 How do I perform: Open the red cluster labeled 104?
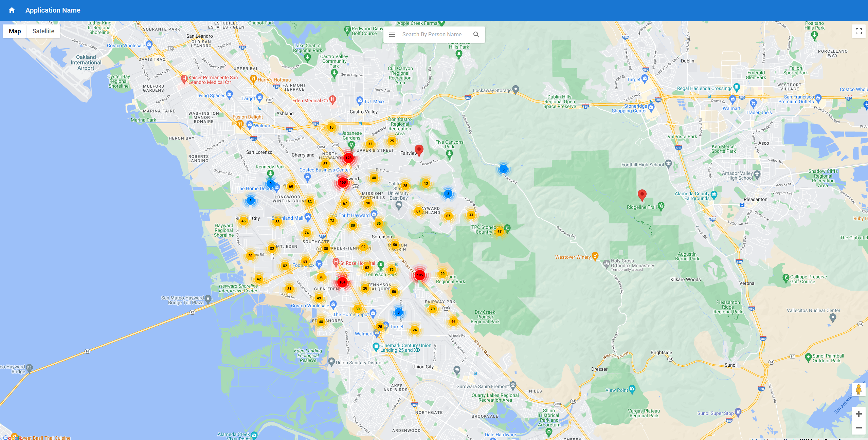(342, 282)
